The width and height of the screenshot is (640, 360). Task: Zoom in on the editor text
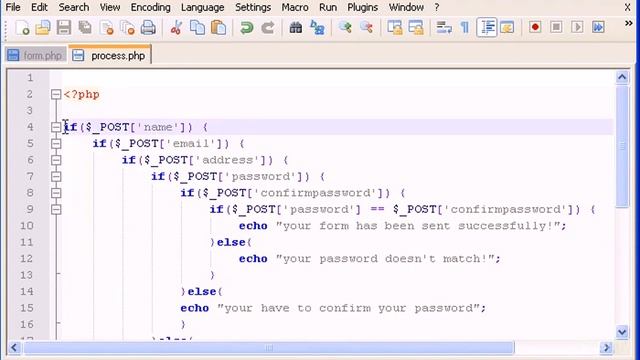(x=345, y=28)
